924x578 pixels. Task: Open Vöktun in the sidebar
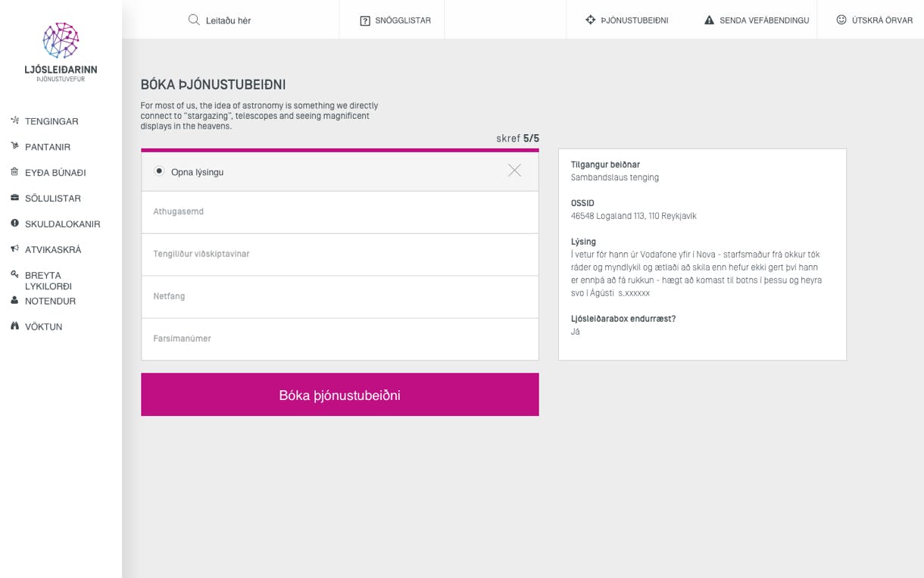tap(44, 327)
